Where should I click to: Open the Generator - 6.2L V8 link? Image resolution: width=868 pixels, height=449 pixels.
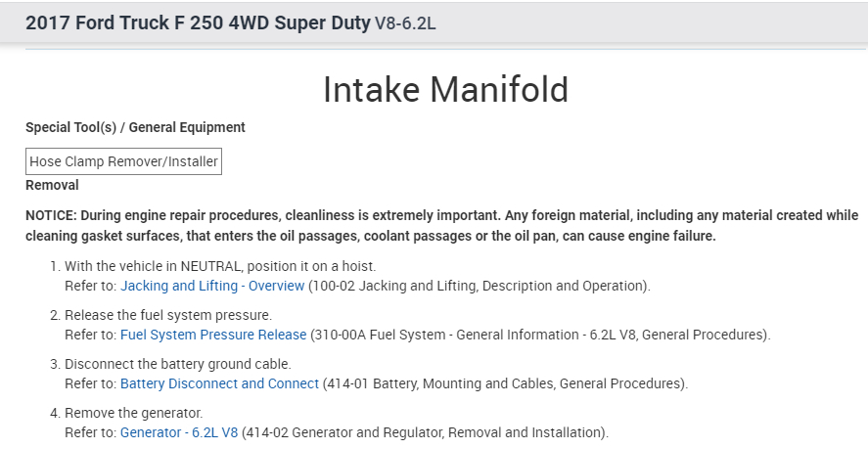(x=179, y=432)
